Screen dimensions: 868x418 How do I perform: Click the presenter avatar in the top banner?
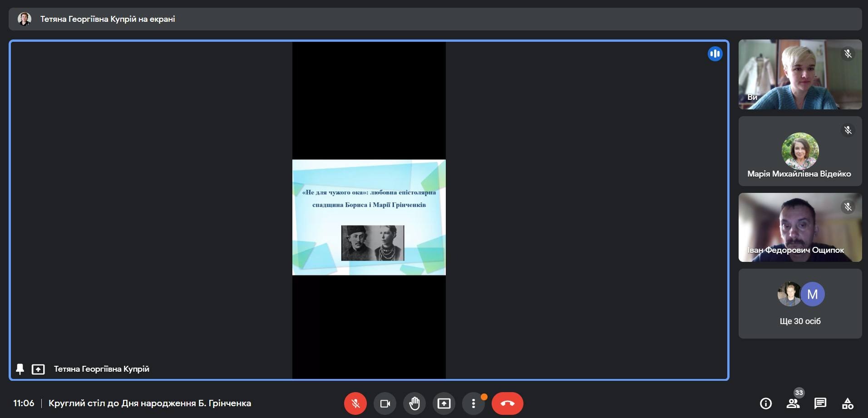point(25,19)
